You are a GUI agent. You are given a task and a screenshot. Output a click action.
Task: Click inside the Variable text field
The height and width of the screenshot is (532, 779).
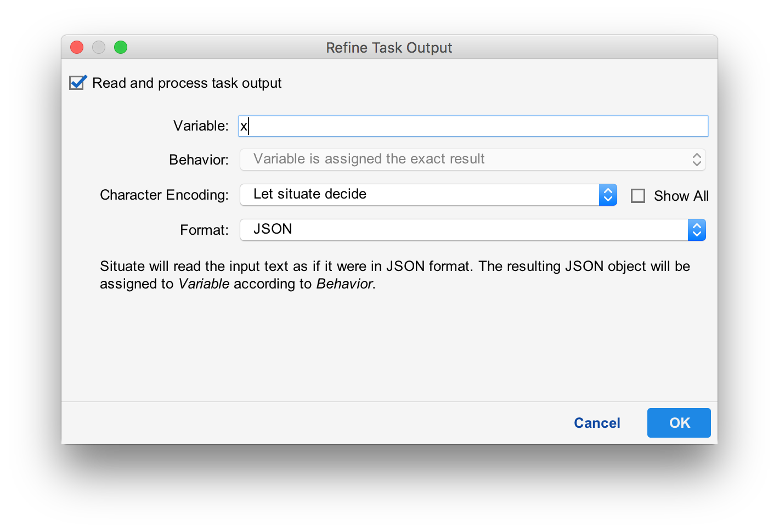coord(472,126)
